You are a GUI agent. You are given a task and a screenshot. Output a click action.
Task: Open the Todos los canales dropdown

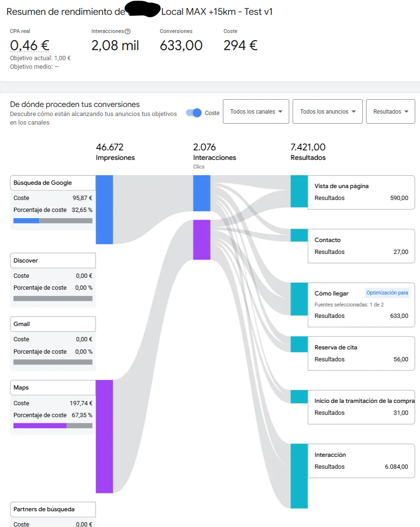click(256, 112)
